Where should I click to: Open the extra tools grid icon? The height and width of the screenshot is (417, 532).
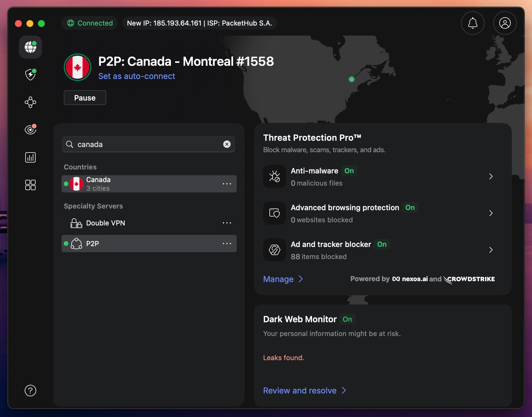[x=30, y=185]
